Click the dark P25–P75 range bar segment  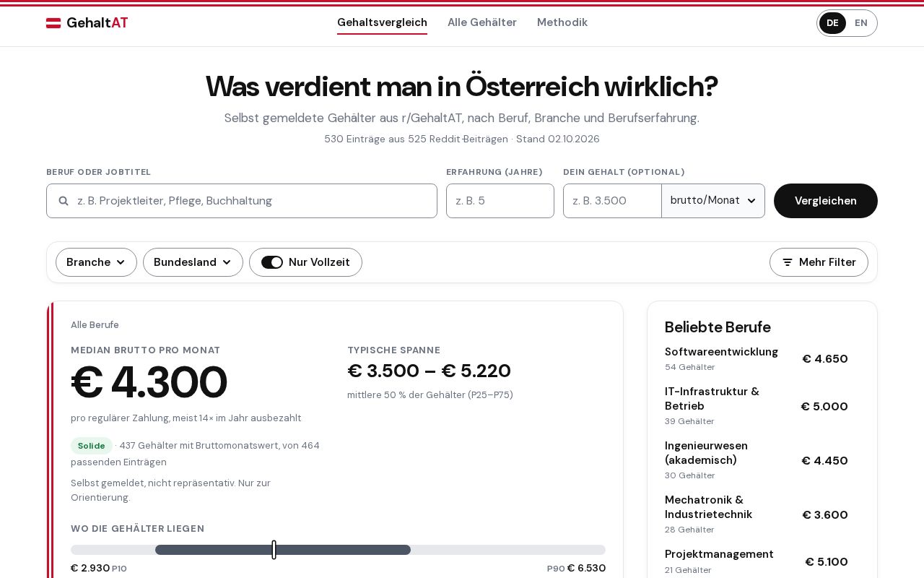coord(283,550)
